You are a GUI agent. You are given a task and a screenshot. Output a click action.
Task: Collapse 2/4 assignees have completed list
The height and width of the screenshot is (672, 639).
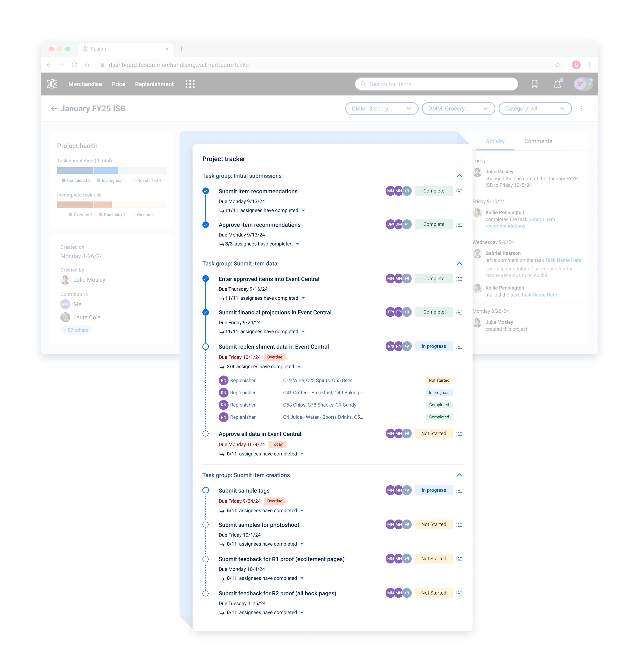(299, 367)
